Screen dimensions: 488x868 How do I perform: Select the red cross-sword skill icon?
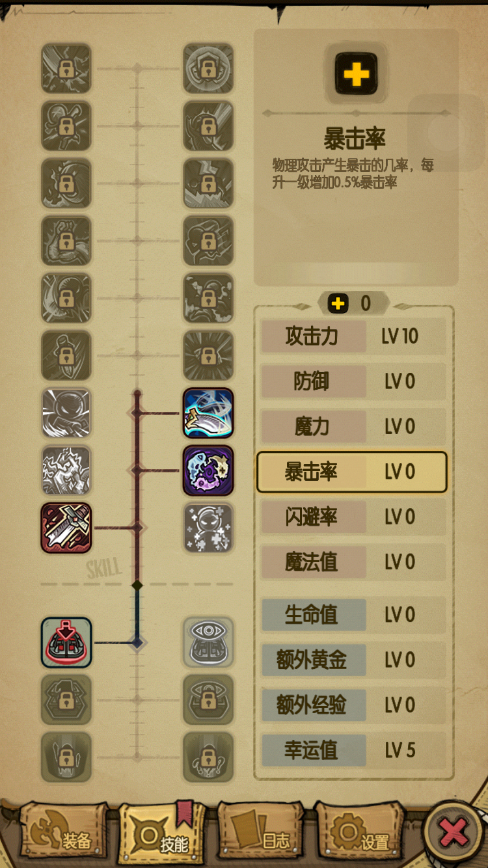point(66,528)
